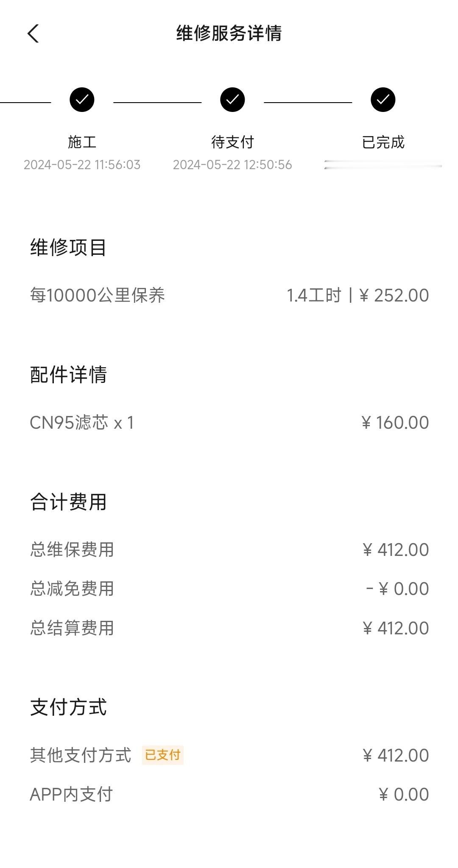Select the 已完成 step checkmark circle

(383, 100)
